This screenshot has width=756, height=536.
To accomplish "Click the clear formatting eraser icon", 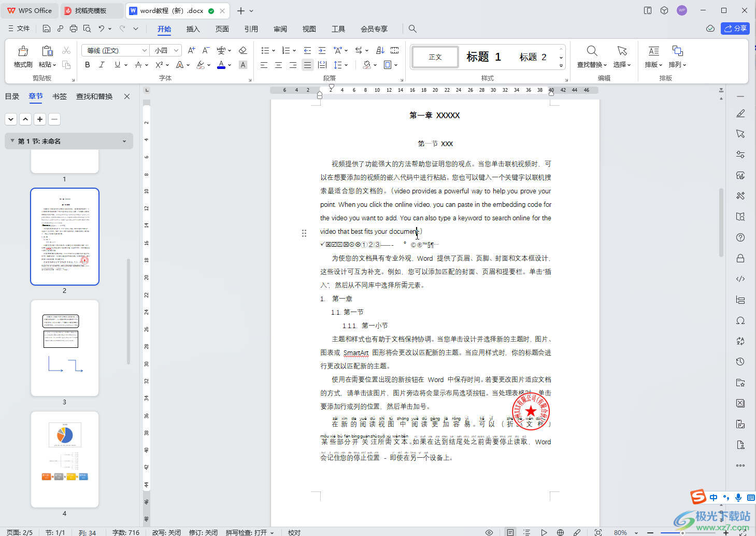I will pos(243,50).
